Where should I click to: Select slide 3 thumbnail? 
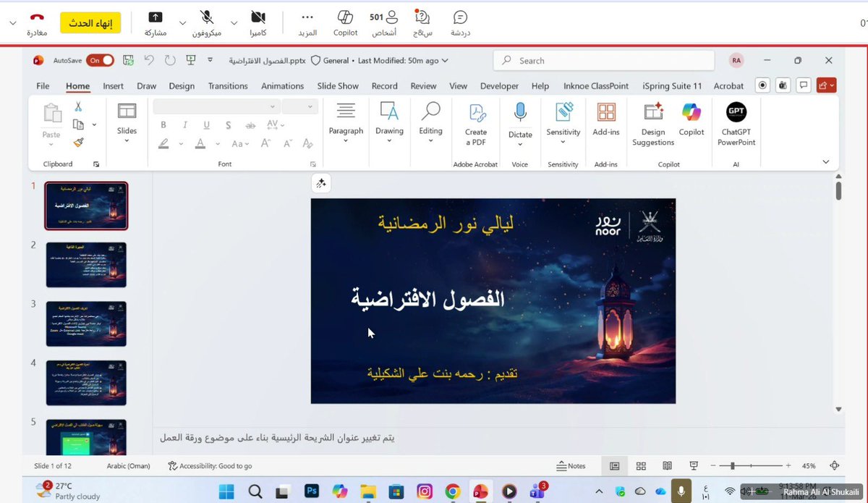click(86, 324)
